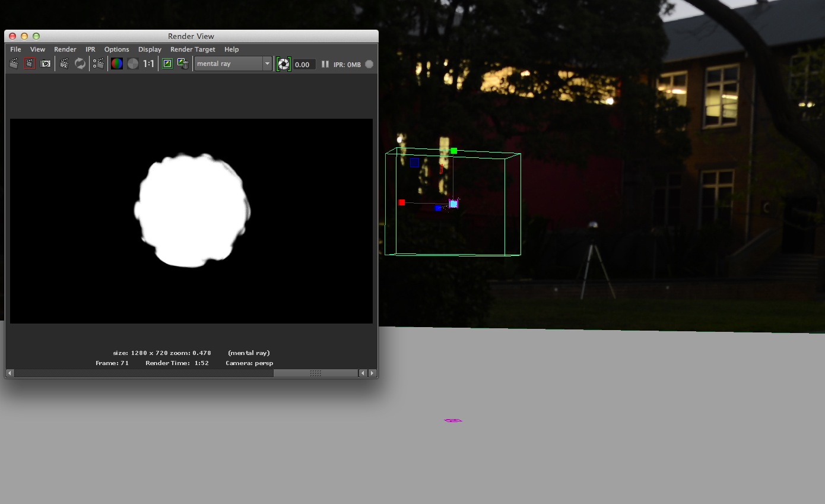Click the horizontal scrollbar thumb in Render View
The height and width of the screenshot is (504, 825).
[x=315, y=373]
